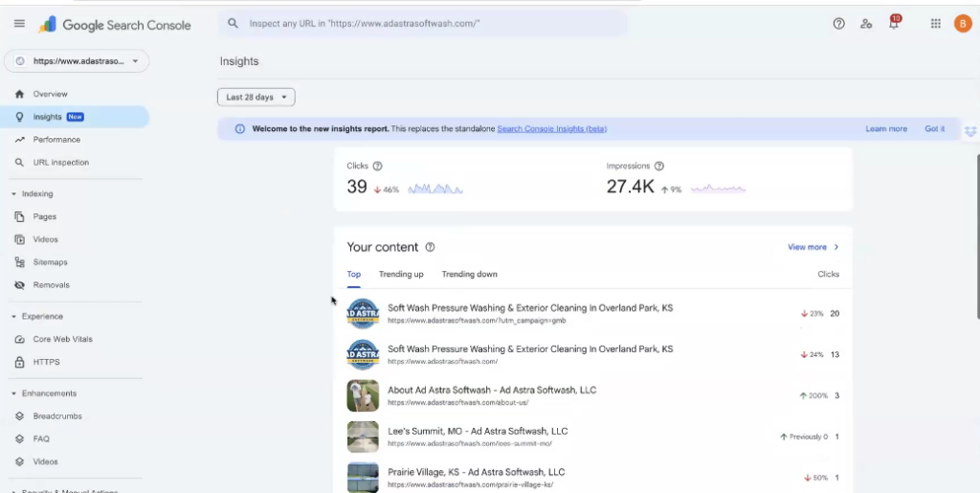This screenshot has height=493, width=980.
Task: Open Performance in the sidebar
Action: [56, 140]
